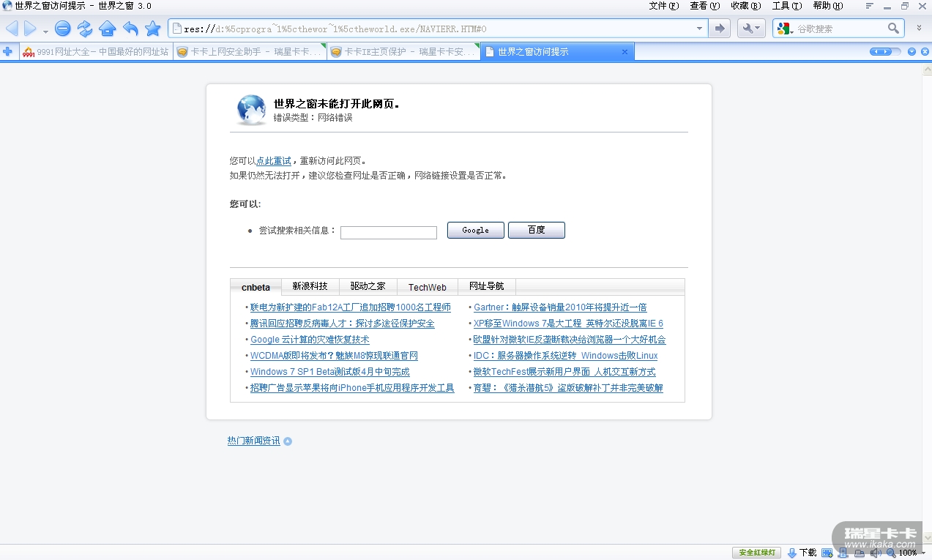Viewport: 932px width, 560px height.
Task: Open the 育碧《猎杀潜航5》 link
Action: (x=568, y=388)
